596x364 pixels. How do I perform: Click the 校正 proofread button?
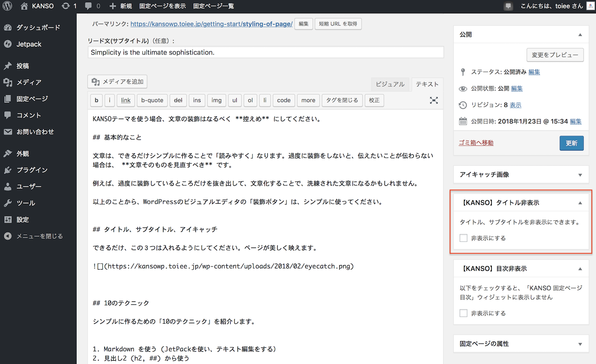pos(375,100)
